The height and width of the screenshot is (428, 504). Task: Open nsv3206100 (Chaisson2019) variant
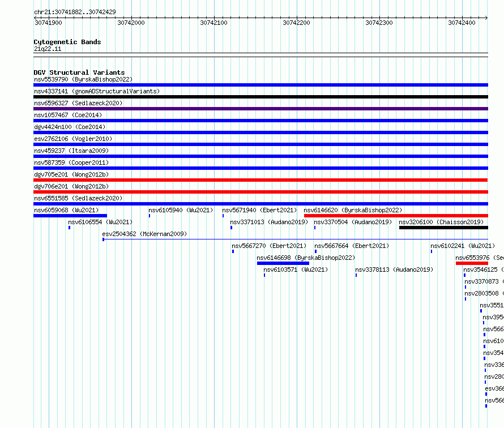click(x=441, y=222)
